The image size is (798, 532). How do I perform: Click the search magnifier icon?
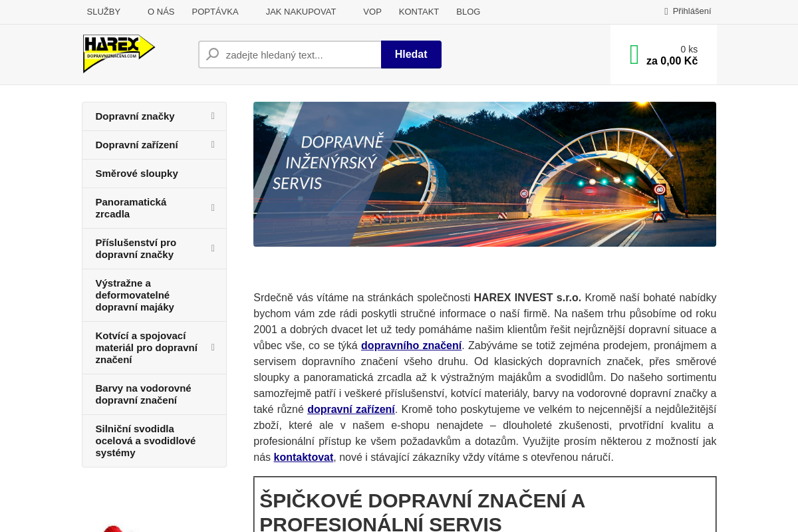211,54
